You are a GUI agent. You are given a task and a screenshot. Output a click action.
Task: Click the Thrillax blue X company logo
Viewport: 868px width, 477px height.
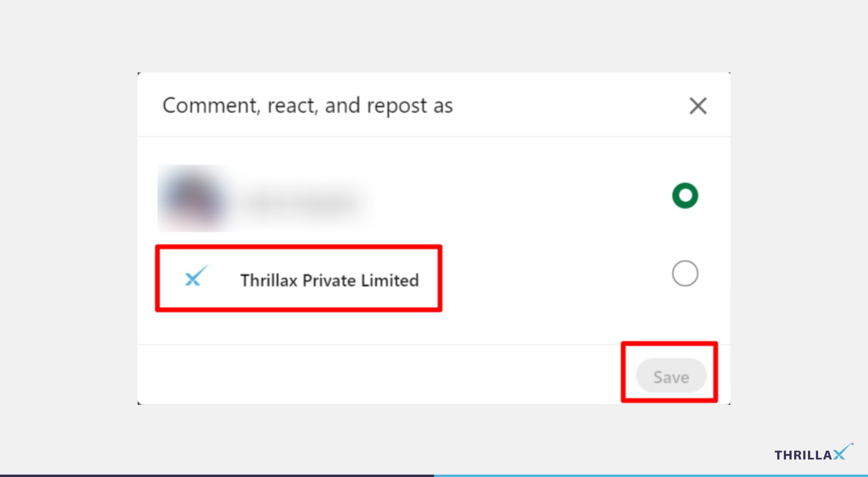pos(196,276)
